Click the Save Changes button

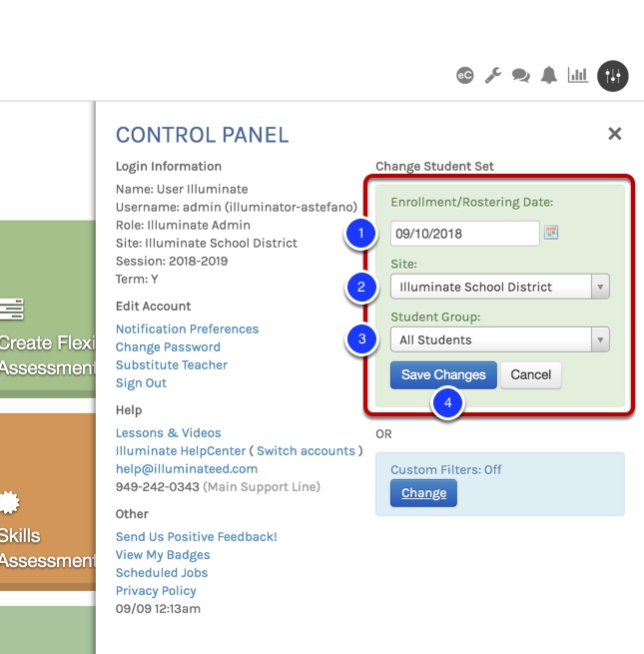443,375
